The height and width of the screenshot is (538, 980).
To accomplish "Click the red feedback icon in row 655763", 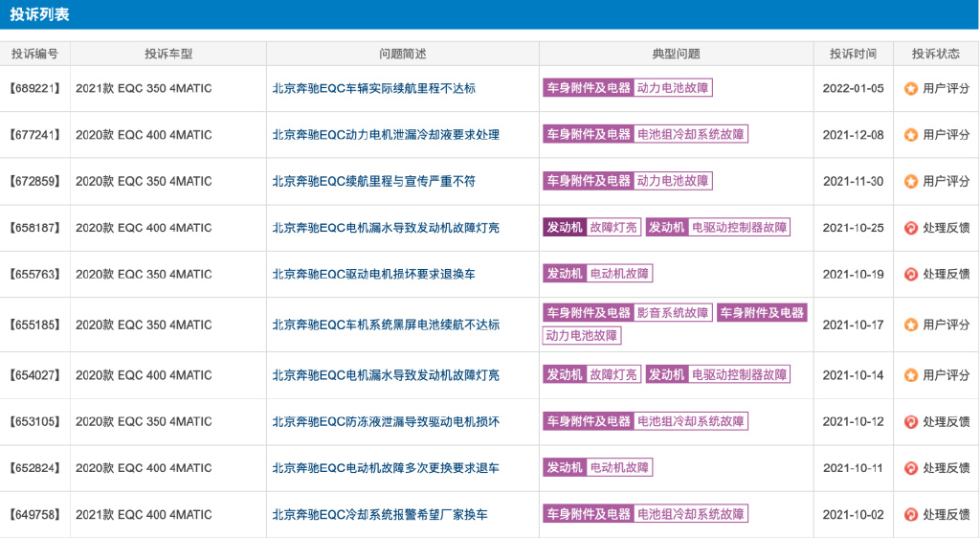I will tap(911, 275).
